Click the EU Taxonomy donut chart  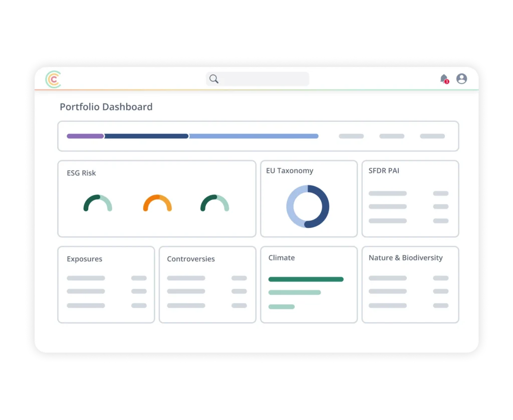(x=308, y=206)
